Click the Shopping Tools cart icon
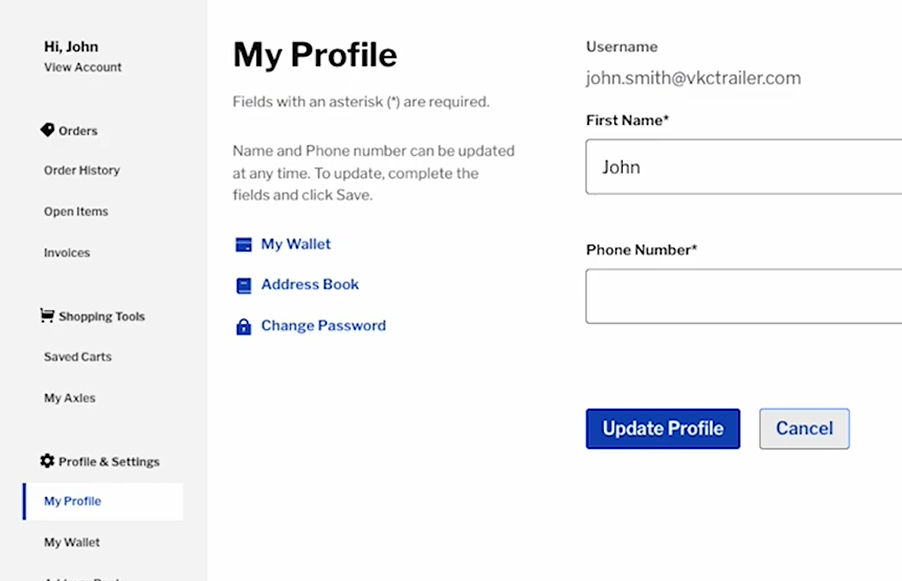The image size is (902, 581). click(x=47, y=315)
